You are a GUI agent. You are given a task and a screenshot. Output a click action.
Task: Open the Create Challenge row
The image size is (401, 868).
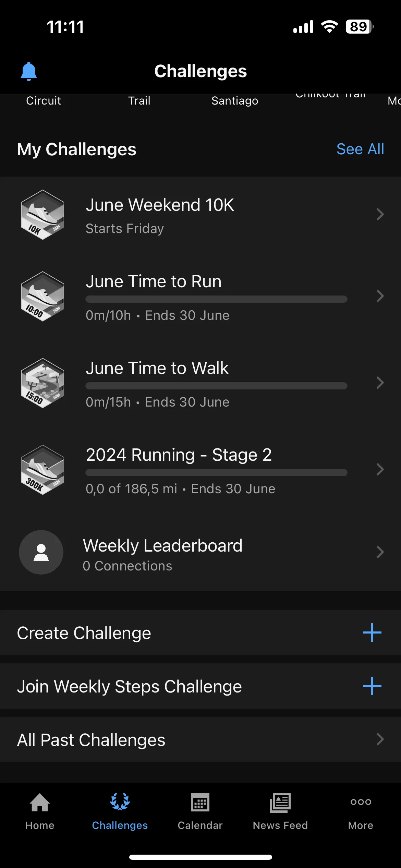coord(200,632)
